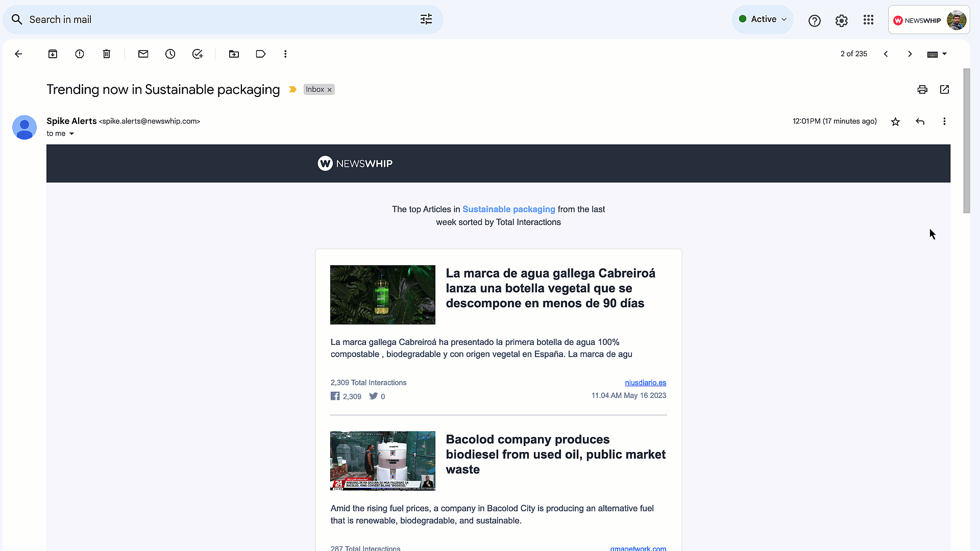Open the 'La marca de agua gallega Cabreiroá' headline

(x=551, y=288)
